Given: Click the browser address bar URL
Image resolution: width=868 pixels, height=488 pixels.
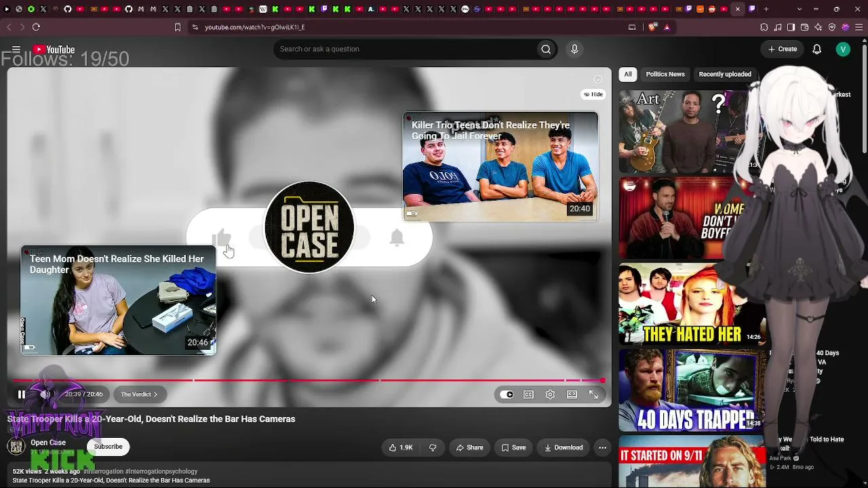Looking at the screenshot, I should click(x=255, y=27).
